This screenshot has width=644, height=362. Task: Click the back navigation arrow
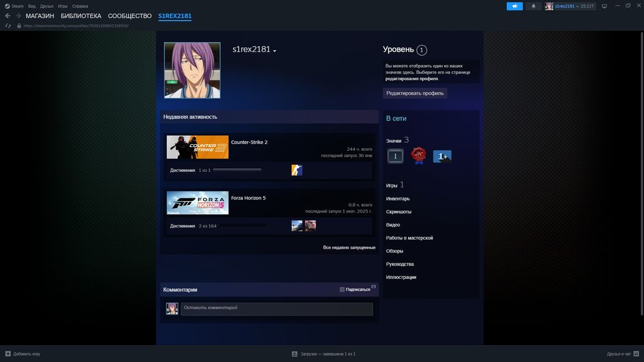pos(7,15)
